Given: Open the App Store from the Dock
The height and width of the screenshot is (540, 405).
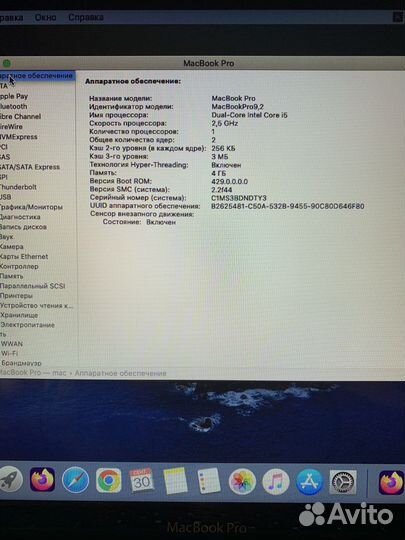Looking at the screenshot, I should pos(309,482).
